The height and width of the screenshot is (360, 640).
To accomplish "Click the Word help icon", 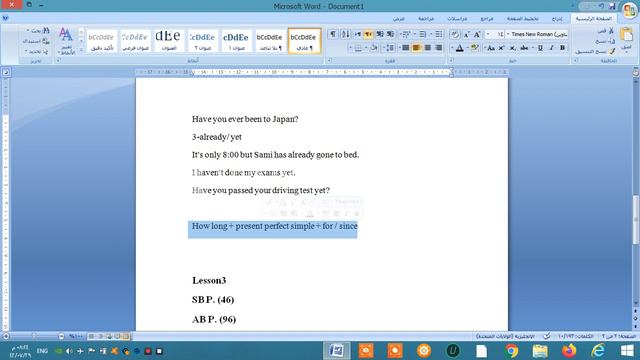I will point(5,18).
